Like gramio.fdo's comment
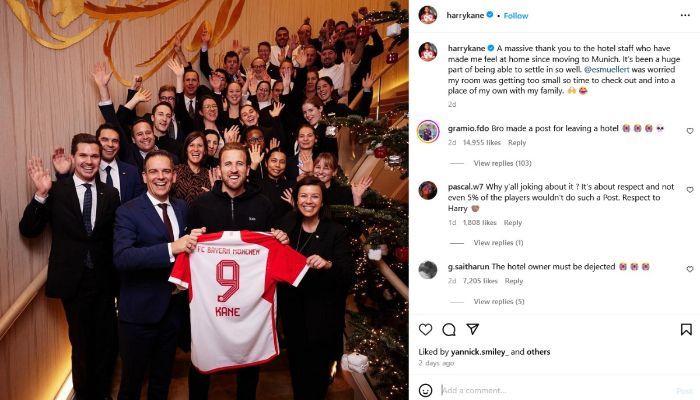The width and height of the screenshot is (700, 400). [690, 131]
